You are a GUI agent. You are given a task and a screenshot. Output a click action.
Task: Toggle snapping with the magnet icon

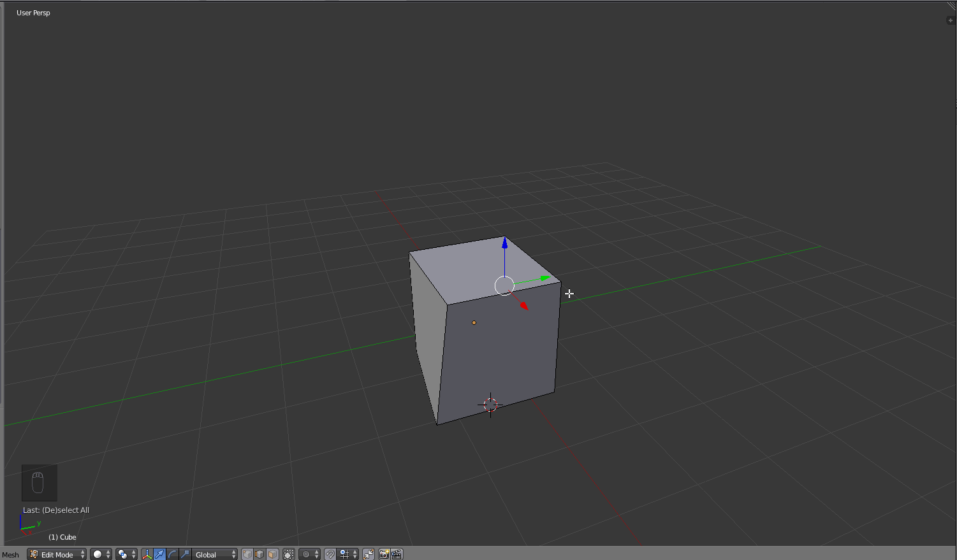(x=330, y=554)
